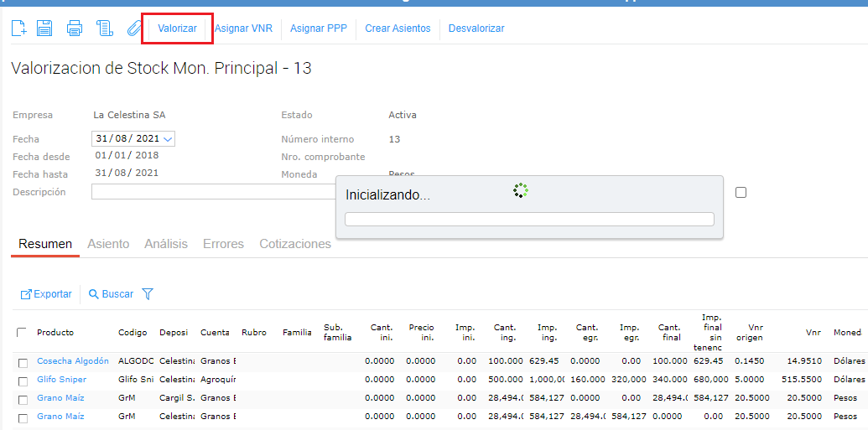Screen dimensions: 868x430
Task: Check the Cosecha Algodón row checkbox
Action: click(23, 362)
